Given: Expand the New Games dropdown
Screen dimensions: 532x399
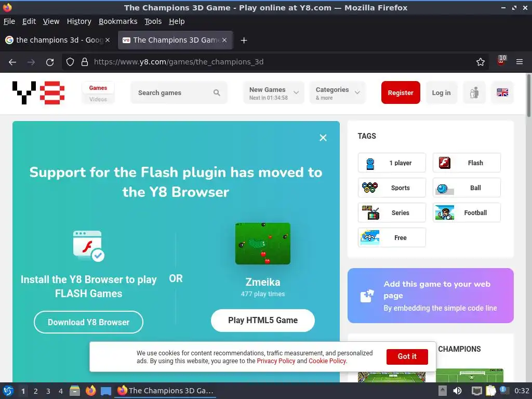Looking at the screenshot, I should tap(273, 92).
